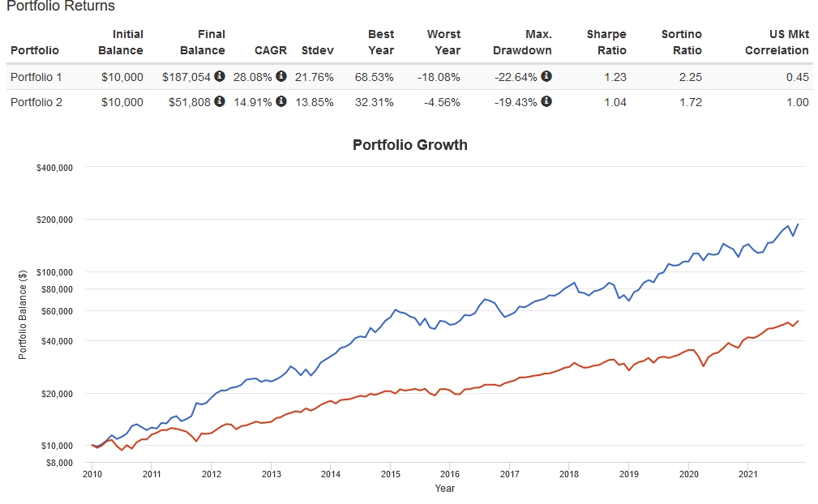Click the Portfolio Growth chart title
This screenshot has width=818, height=504.
(410, 146)
